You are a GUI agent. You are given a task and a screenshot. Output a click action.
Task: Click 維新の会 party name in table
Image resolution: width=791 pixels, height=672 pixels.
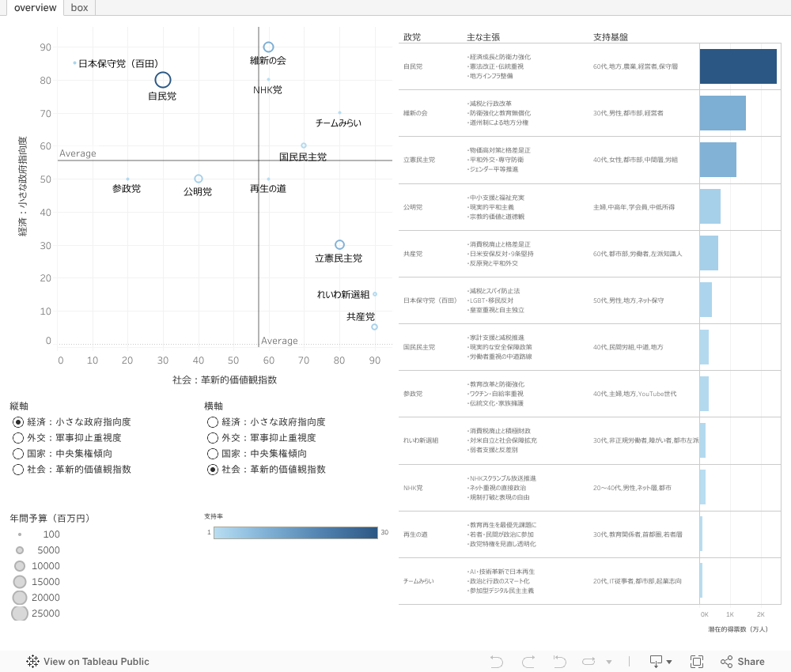click(415, 113)
